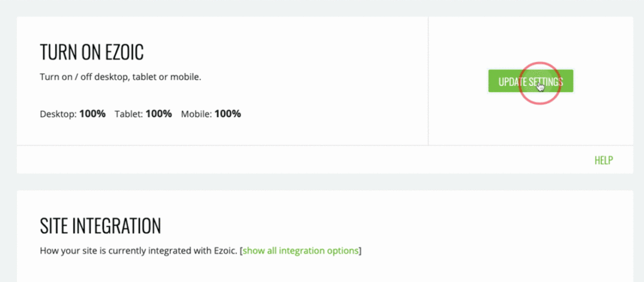Select the Desktop label text
This screenshot has height=282, width=644.
coord(57,114)
